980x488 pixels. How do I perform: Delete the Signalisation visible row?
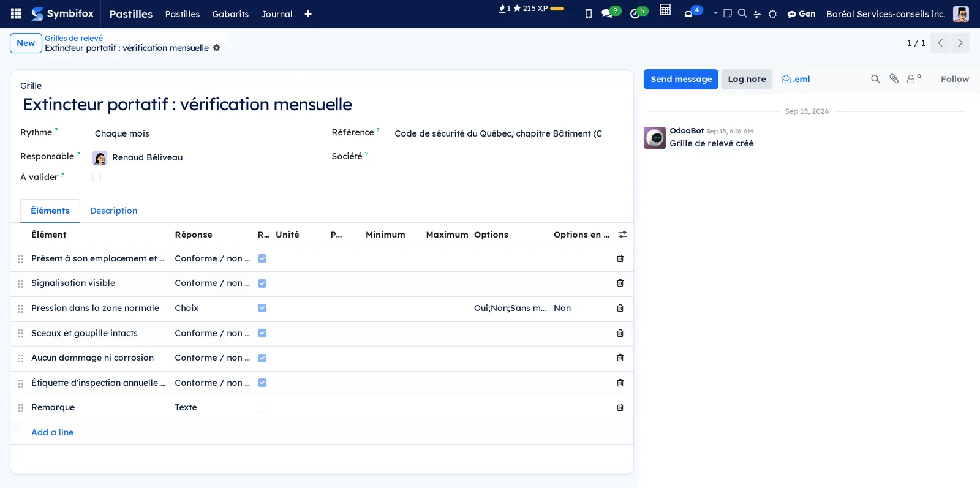pyautogui.click(x=620, y=283)
